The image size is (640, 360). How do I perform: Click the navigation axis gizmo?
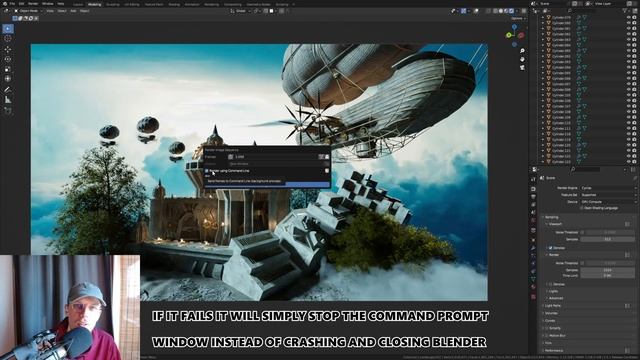tap(514, 35)
